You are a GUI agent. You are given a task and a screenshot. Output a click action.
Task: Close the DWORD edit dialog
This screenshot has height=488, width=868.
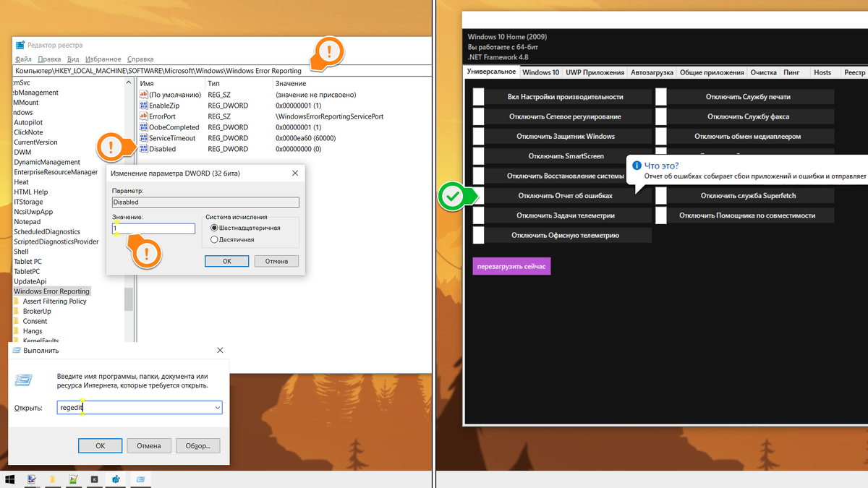pos(295,174)
